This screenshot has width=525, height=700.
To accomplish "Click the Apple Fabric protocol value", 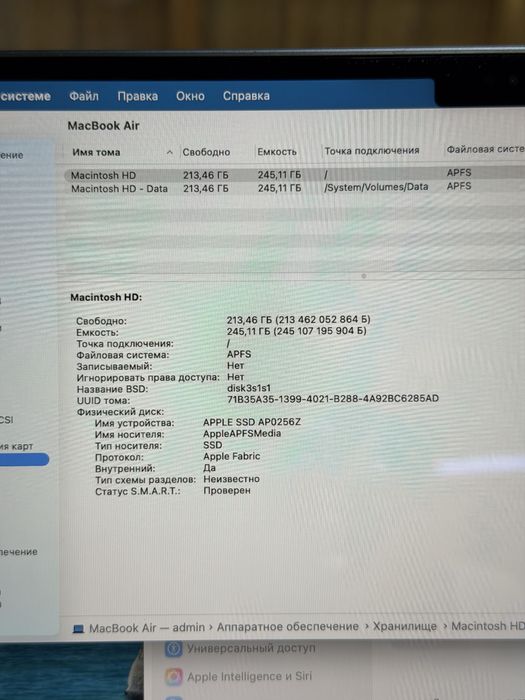I will 232,456.
